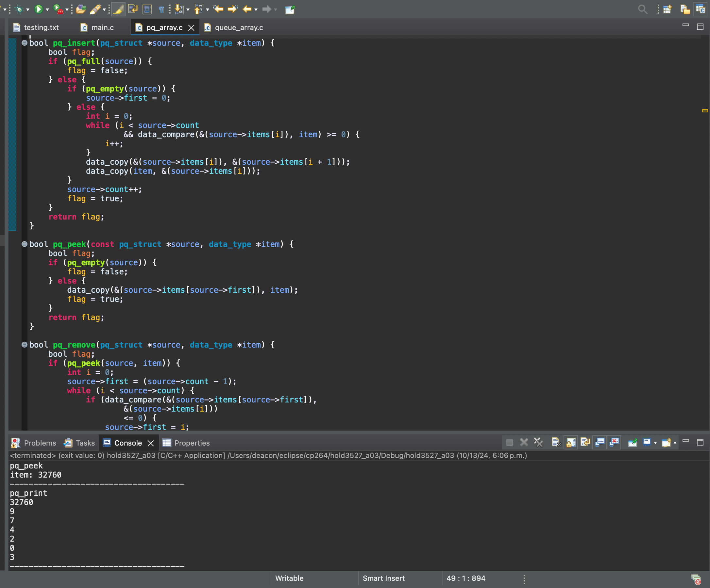Toggle Word Wrap in the Console
Viewport: 710px width, 588px height.
pos(585,442)
